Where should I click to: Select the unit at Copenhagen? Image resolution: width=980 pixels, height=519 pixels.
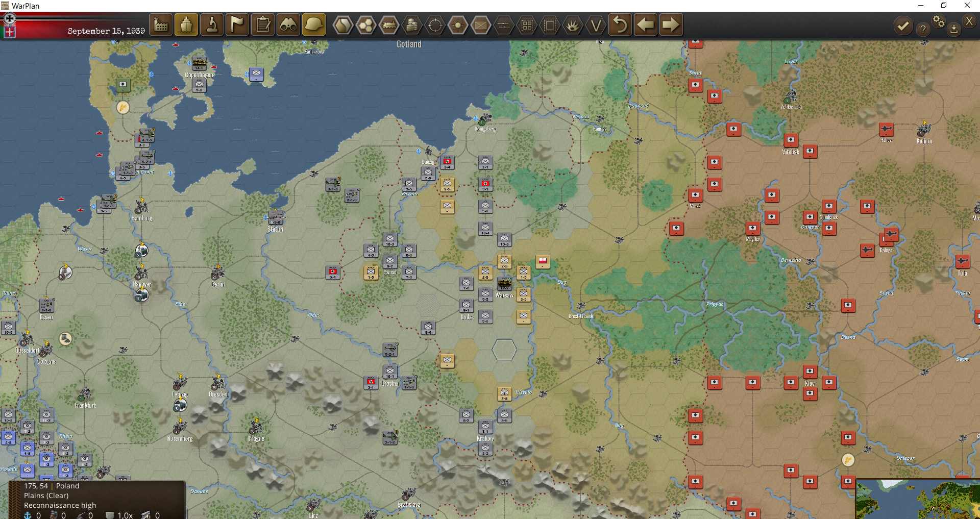(199, 64)
